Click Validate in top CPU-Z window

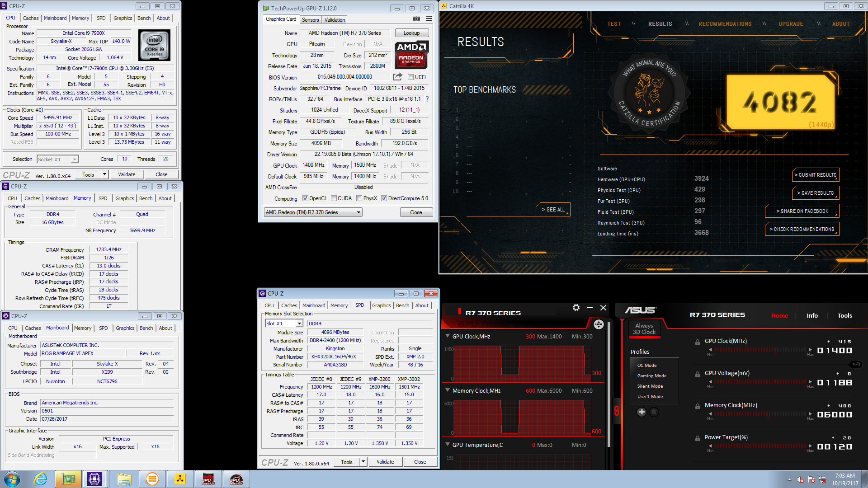(x=127, y=174)
